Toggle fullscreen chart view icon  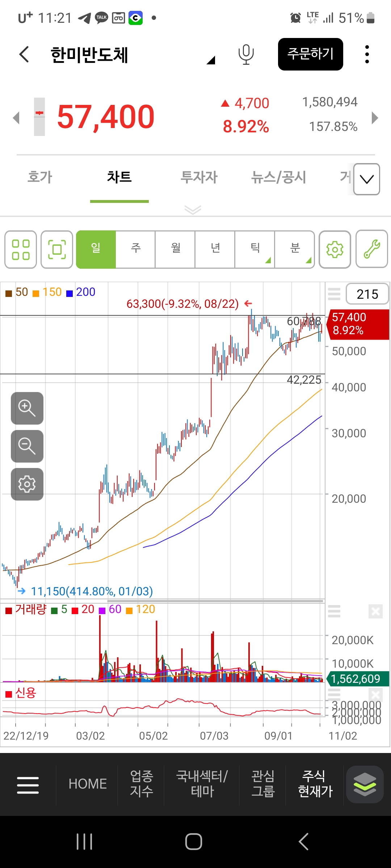[x=57, y=250]
